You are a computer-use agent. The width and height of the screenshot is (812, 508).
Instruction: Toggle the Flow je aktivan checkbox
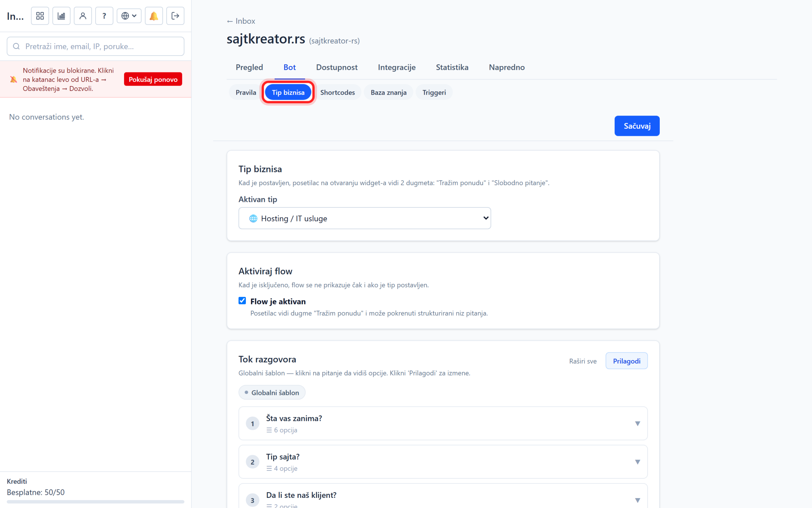[242, 301]
